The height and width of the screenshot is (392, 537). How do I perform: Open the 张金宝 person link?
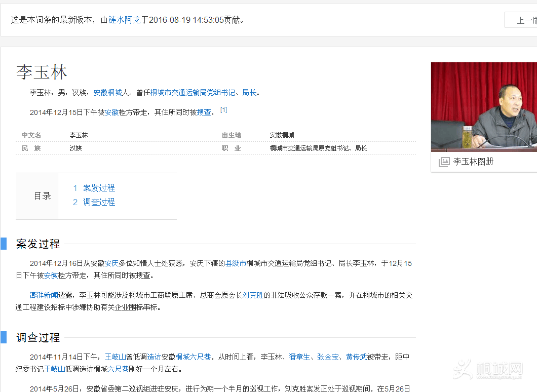tap(327, 357)
